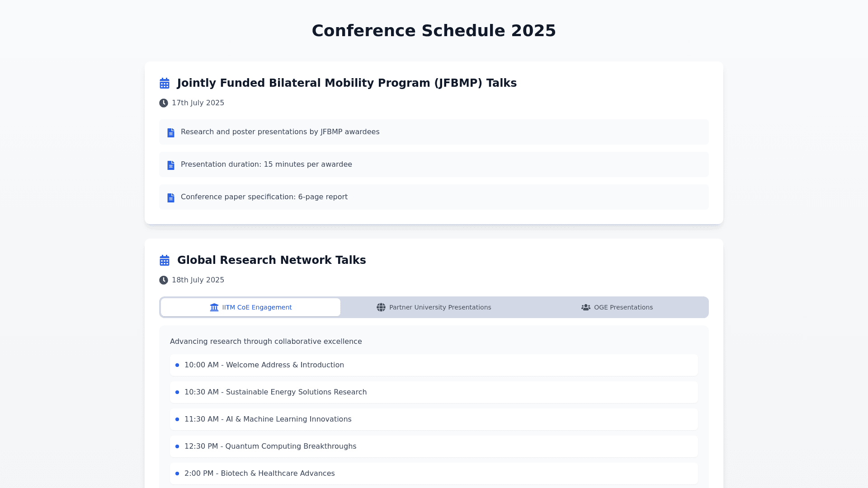Select the Sustainable Energy Solutions Research session
This screenshot has width=868, height=488.
[275, 392]
